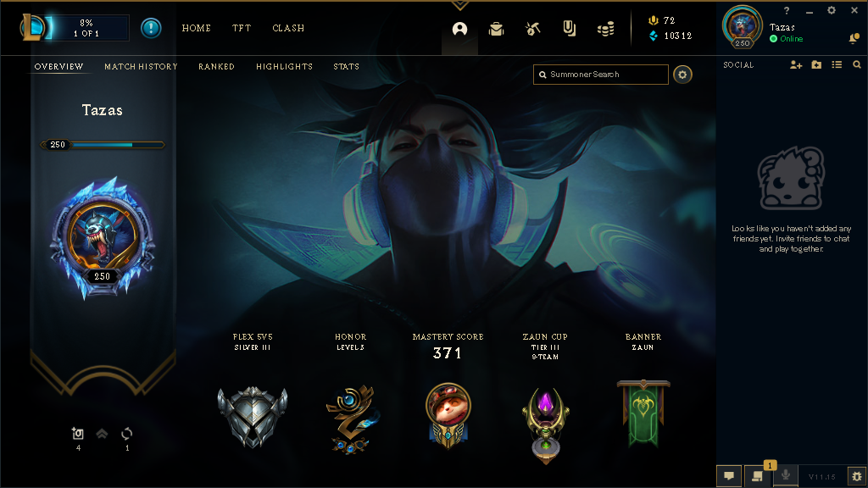Open the Crafting hammer icon
Image resolution: width=868 pixels, height=488 pixels.
click(x=532, y=29)
